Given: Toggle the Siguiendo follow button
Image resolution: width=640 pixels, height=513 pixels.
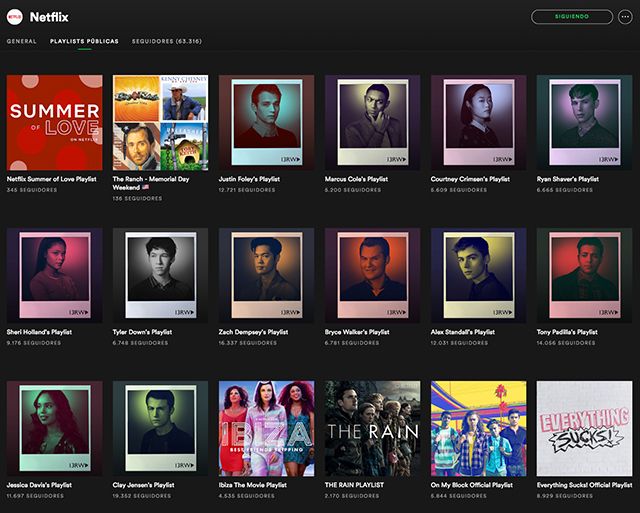Looking at the screenshot, I should click(571, 17).
